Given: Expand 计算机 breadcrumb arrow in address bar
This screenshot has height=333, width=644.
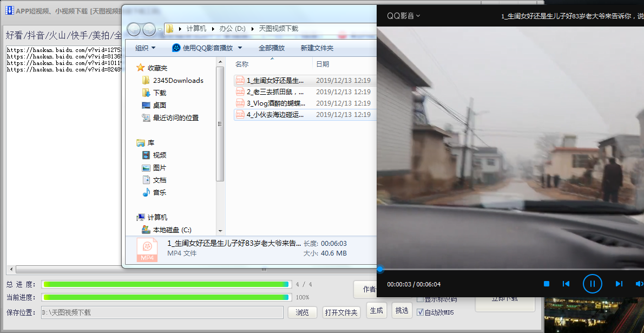Looking at the screenshot, I should [x=213, y=29].
